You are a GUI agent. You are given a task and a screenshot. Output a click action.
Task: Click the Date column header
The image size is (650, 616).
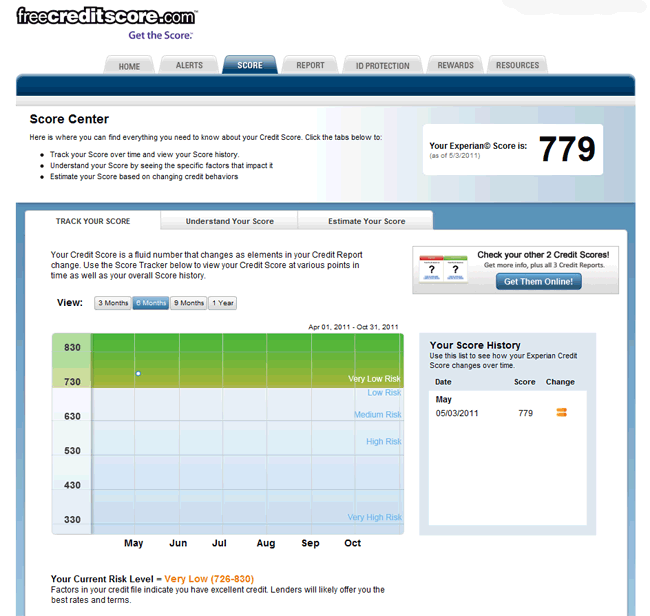443,382
